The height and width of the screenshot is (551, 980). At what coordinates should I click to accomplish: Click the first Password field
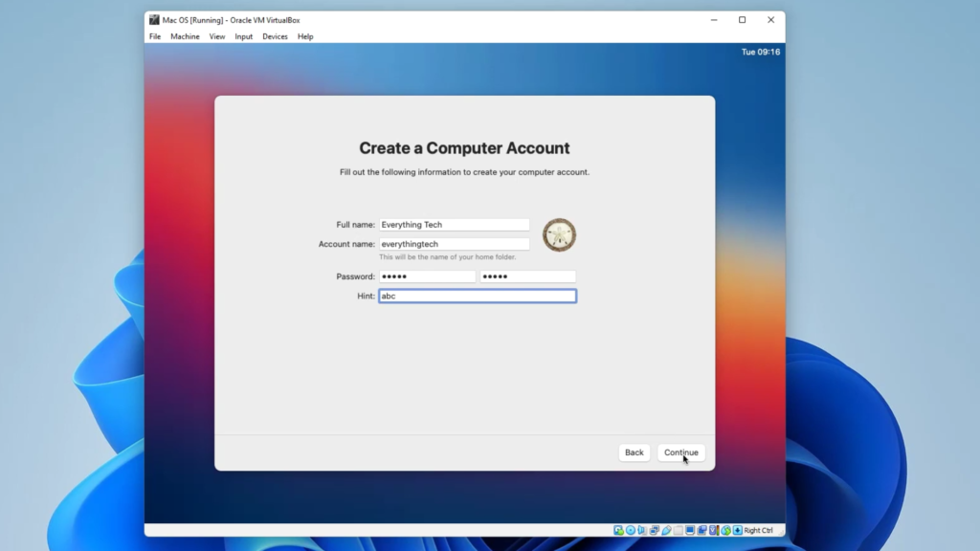pyautogui.click(x=427, y=276)
